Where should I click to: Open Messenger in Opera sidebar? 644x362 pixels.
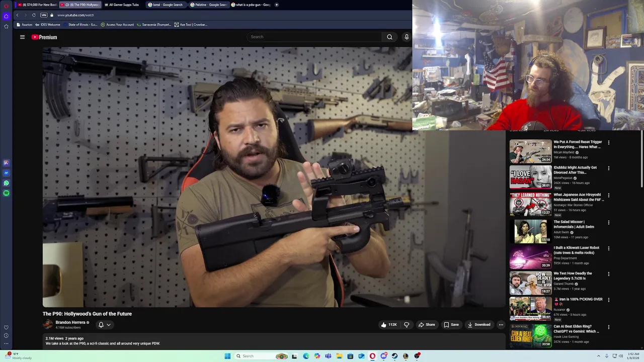click(6, 173)
